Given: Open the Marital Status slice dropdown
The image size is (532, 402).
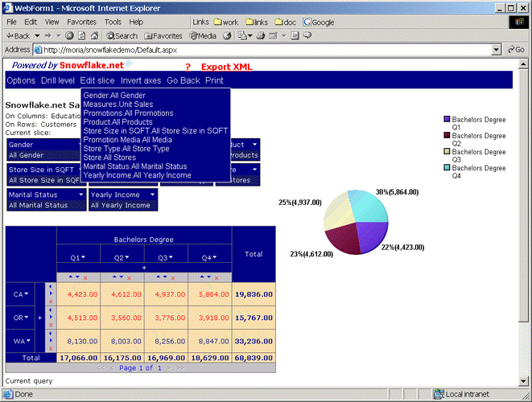Looking at the screenshot, I should [81, 195].
